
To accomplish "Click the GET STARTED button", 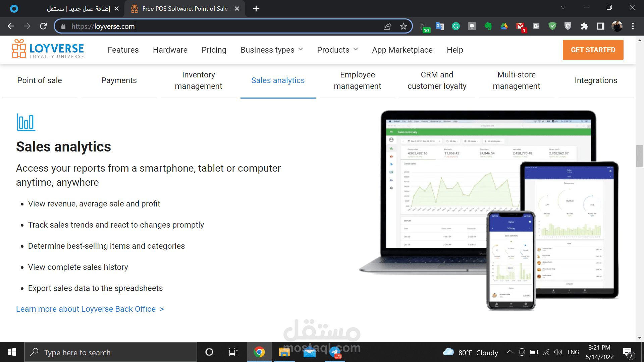I will (593, 50).
